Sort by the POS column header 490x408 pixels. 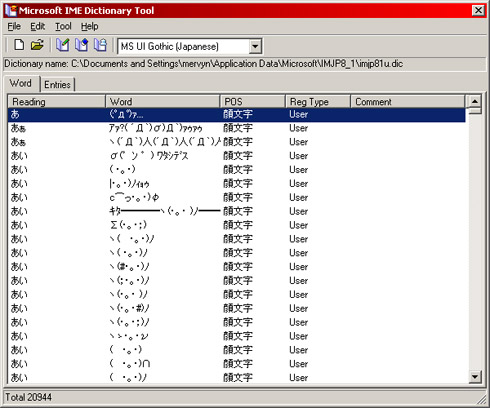tap(253, 101)
